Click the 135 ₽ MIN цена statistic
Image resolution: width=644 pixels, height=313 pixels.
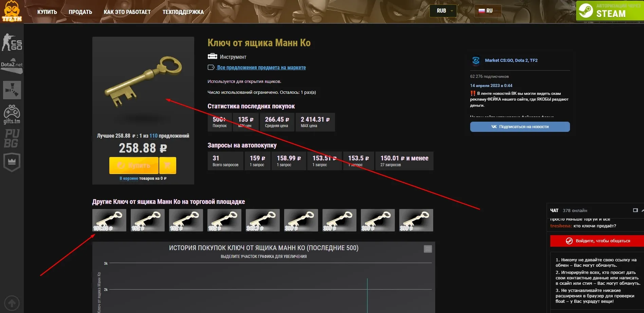pos(246,122)
